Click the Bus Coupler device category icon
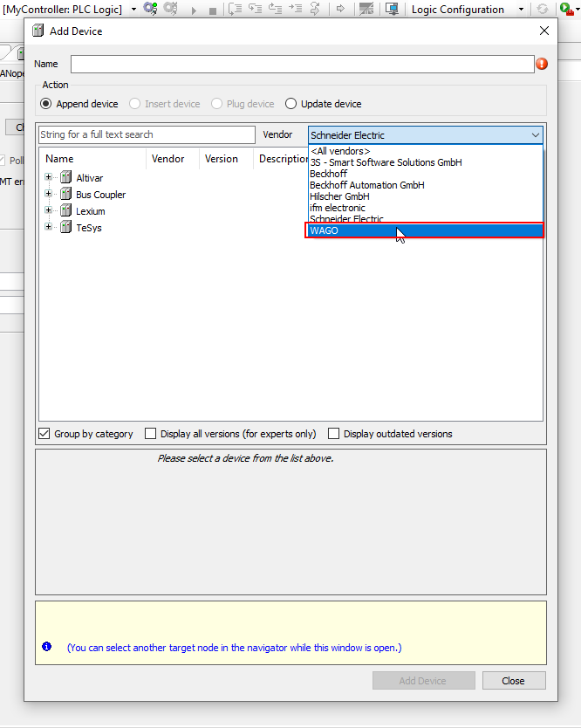 [66, 194]
